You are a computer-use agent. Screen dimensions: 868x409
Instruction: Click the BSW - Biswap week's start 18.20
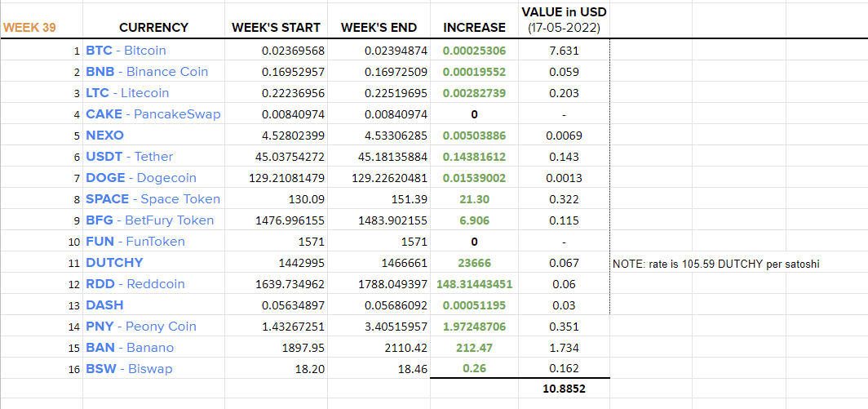coord(276,368)
